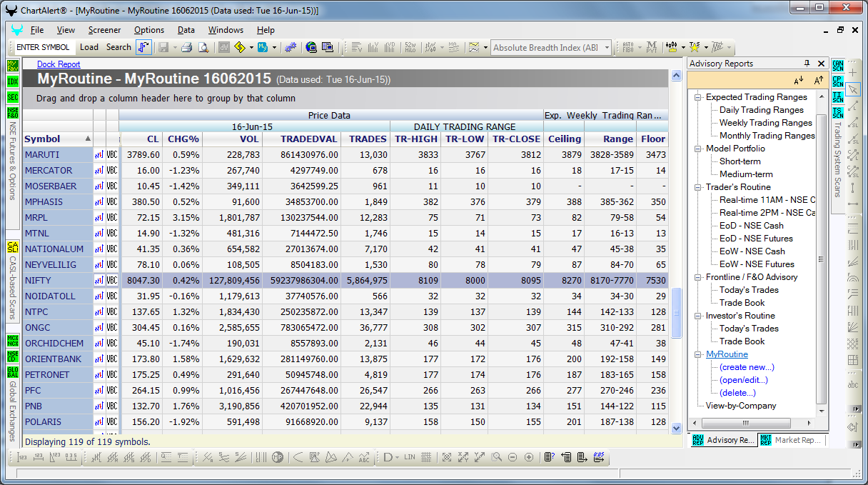Image resolution: width=868 pixels, height=485 pixels.
Task: Click the Load toolbar button
Action: (89, 47)
